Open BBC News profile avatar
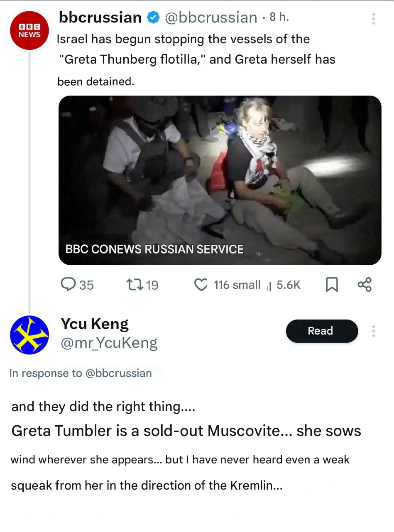 (29, 31)
